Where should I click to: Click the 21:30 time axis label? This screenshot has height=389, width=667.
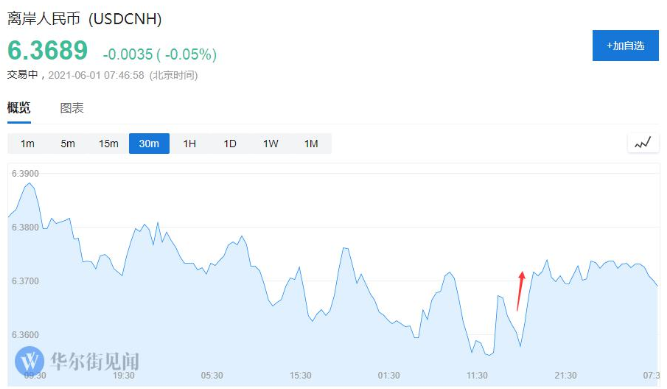tap(565, 376)
